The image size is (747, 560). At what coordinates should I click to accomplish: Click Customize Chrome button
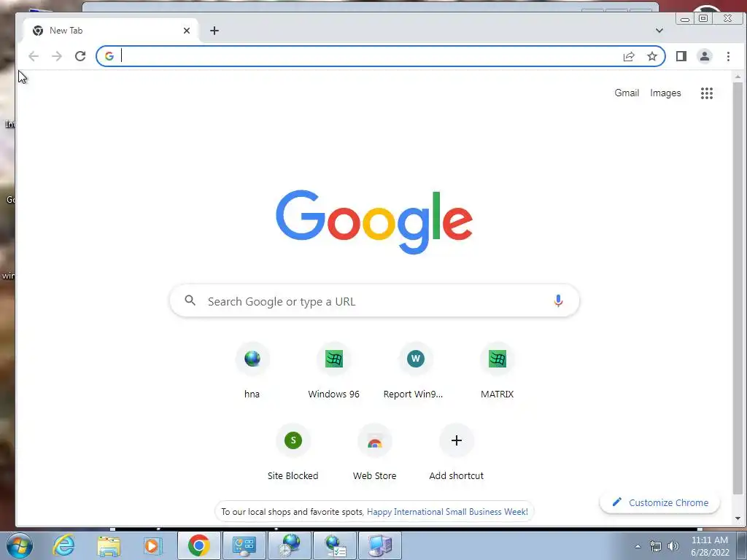(659, 502)
